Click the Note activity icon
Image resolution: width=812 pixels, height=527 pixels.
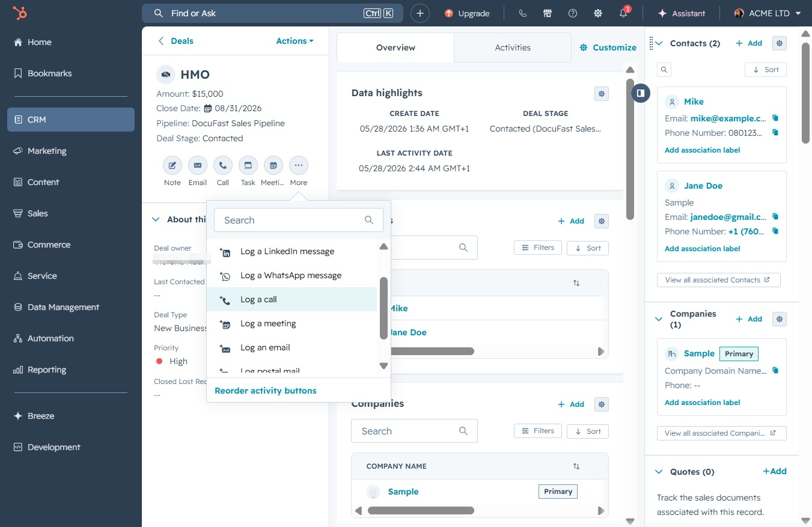172,165
